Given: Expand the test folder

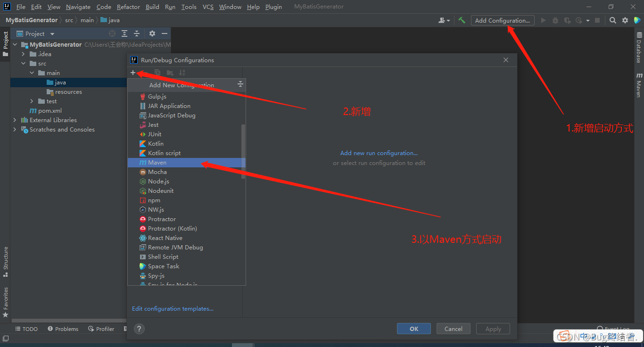Looking at the screenshot, I should point(32,101).
